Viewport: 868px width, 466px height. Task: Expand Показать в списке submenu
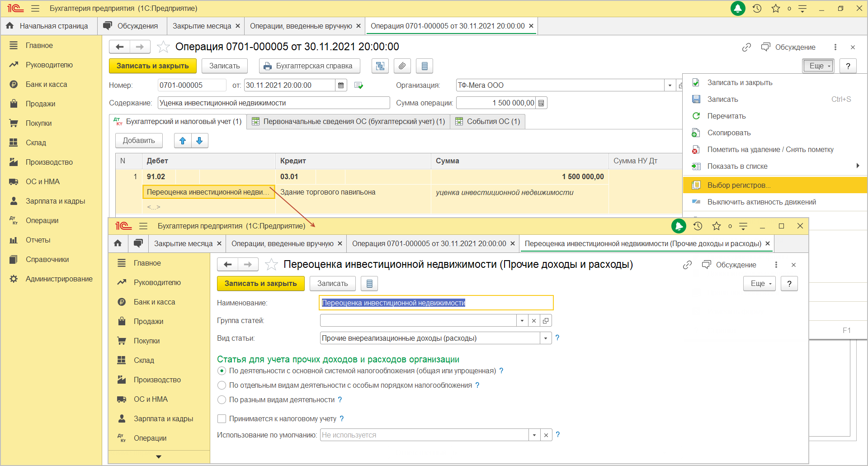click(775, 166)
